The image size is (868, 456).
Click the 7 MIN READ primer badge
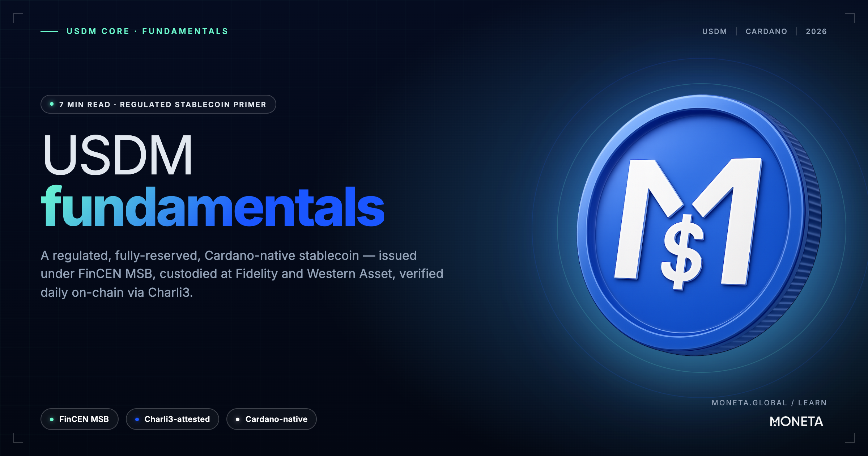158,104
